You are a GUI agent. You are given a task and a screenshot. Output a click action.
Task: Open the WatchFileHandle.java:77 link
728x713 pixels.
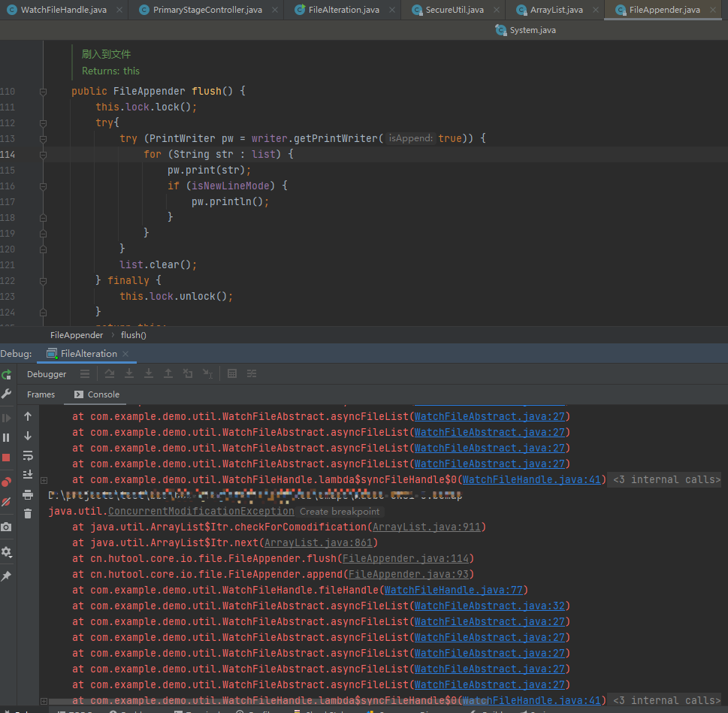click(454, 590)
